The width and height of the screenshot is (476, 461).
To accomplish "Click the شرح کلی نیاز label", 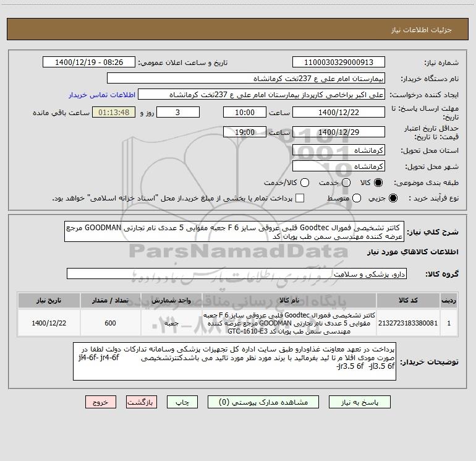I will pyautogui.click(x=433, y=232).
